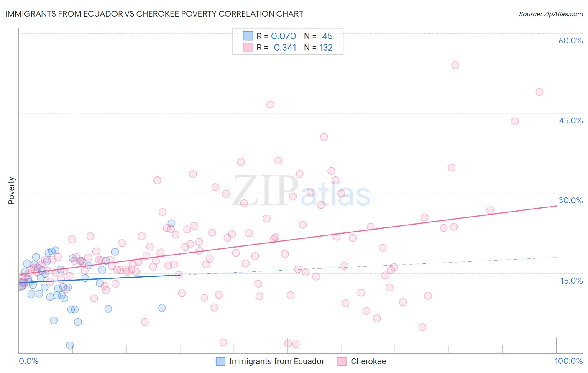Click the solid blue Ecuador trend line

coord(100,278)
